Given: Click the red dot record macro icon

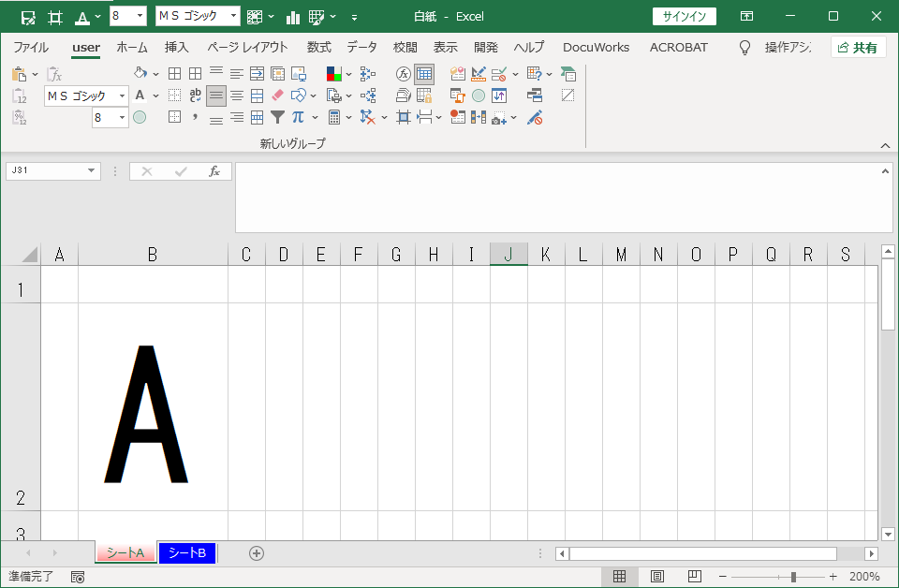Looking at the screenshot, I should 457,117.
